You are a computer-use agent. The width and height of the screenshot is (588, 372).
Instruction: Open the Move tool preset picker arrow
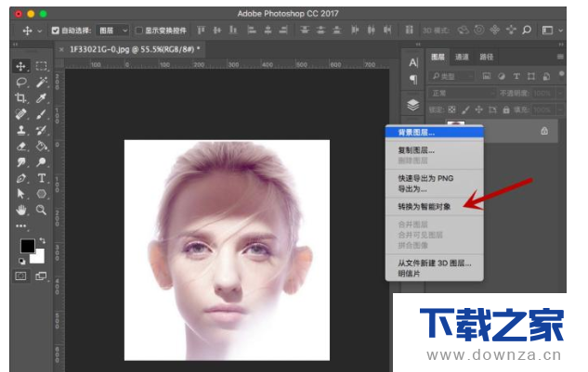point(40,31)
